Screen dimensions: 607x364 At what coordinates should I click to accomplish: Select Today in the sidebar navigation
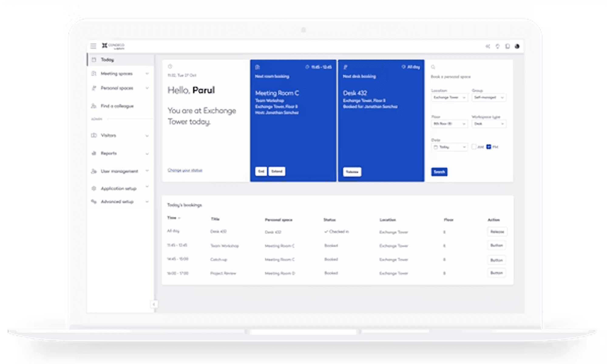tap(107, 59)
